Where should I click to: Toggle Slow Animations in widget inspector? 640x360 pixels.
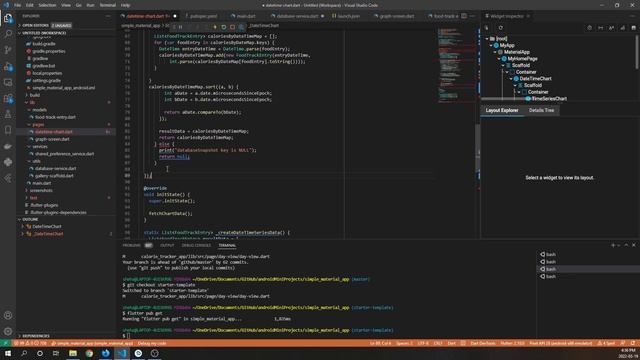589,28
